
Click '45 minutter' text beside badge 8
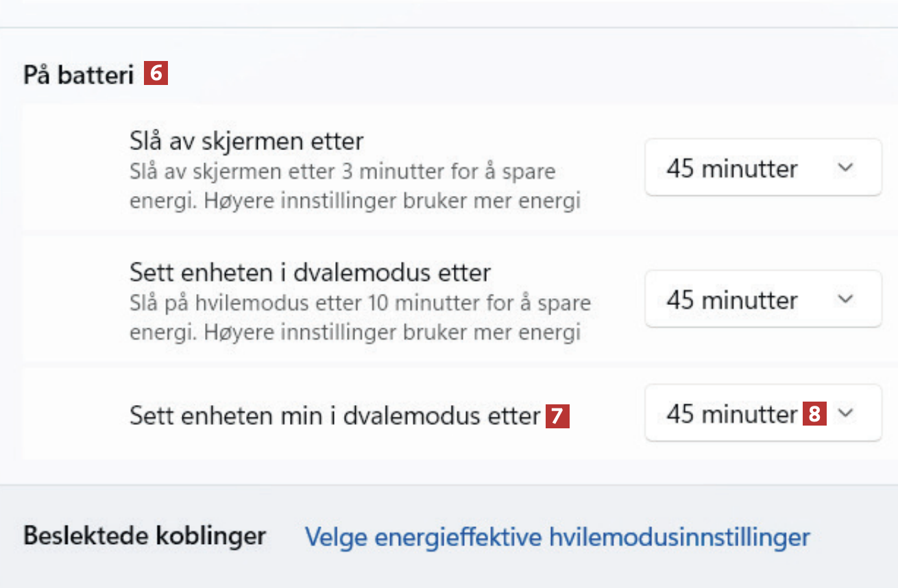point(731,414)
